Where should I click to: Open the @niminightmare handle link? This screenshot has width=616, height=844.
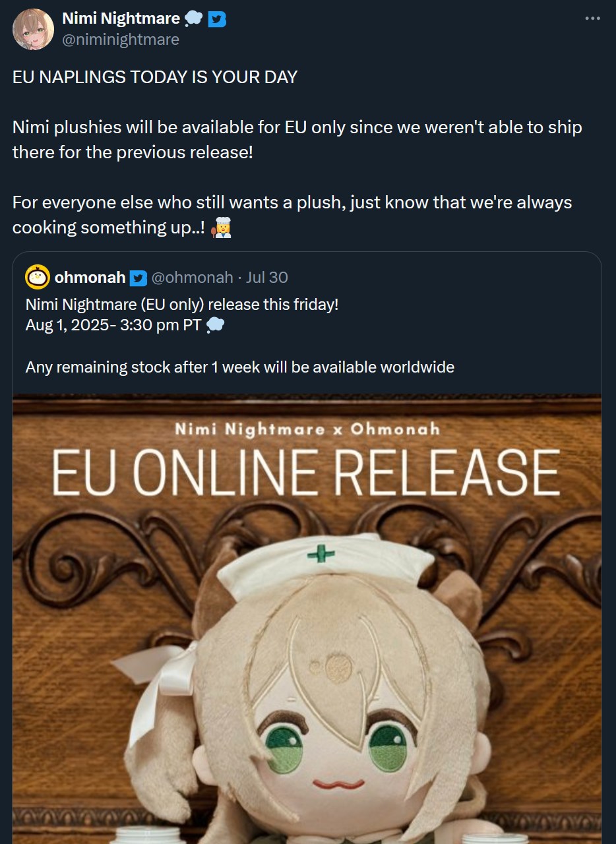(x=121, y=40)
